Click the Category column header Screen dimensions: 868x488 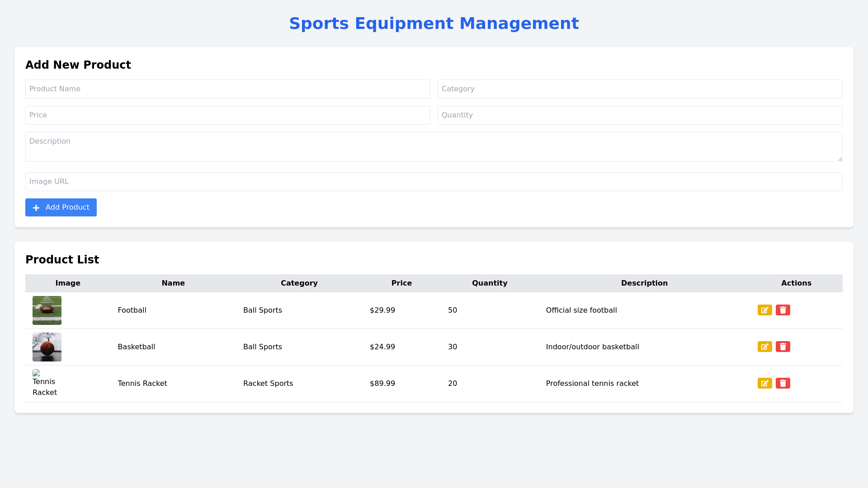pos(299,283)
